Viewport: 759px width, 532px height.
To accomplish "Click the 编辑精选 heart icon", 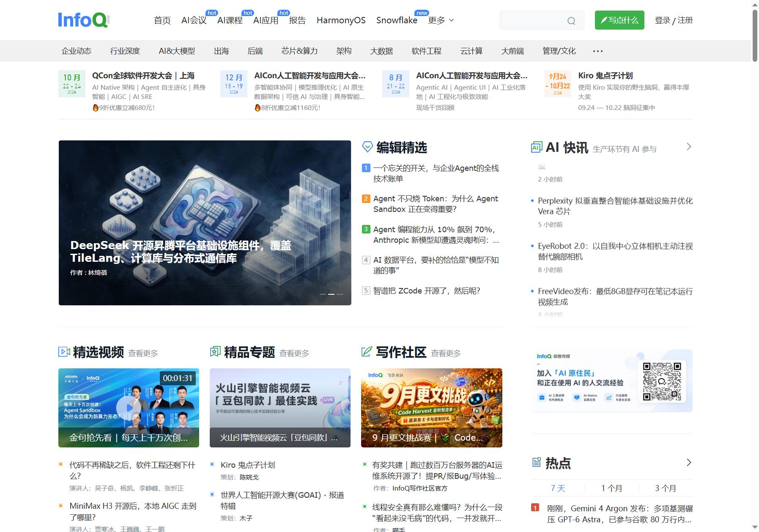I will [x=367, y=147].
